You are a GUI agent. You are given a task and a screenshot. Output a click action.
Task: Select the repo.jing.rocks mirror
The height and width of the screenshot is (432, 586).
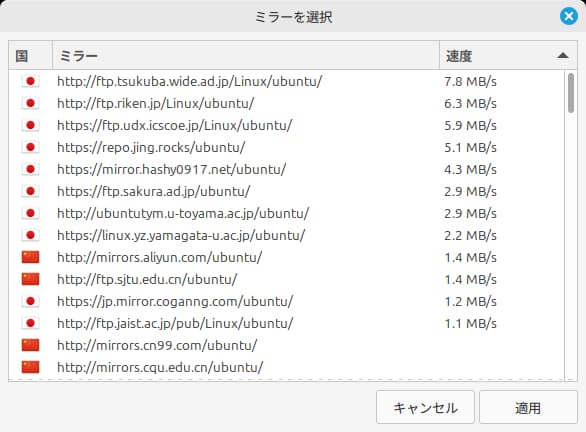(286, 147)
